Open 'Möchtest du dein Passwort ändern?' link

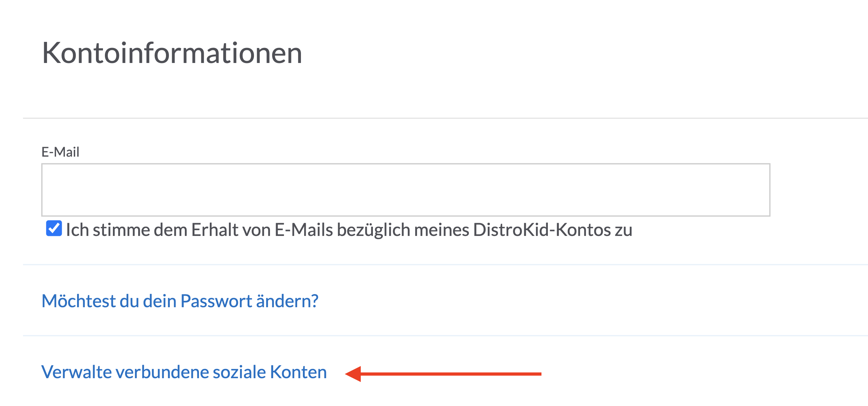point(180,301)
